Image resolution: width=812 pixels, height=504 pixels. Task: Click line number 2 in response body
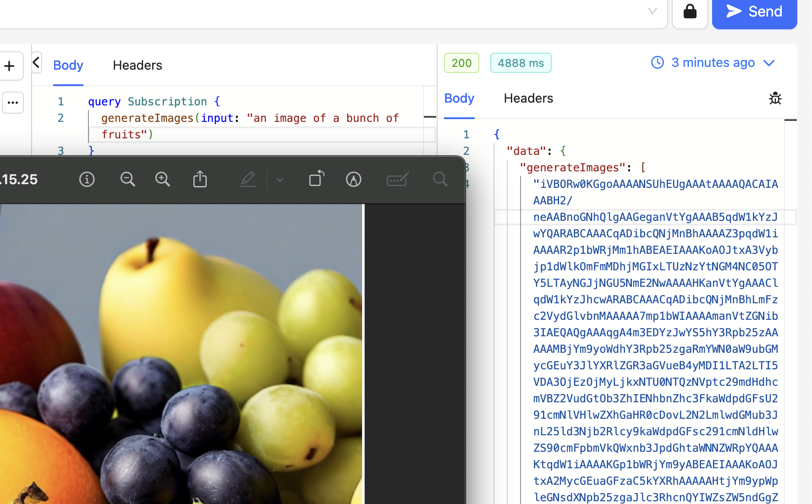coord(466,151)
